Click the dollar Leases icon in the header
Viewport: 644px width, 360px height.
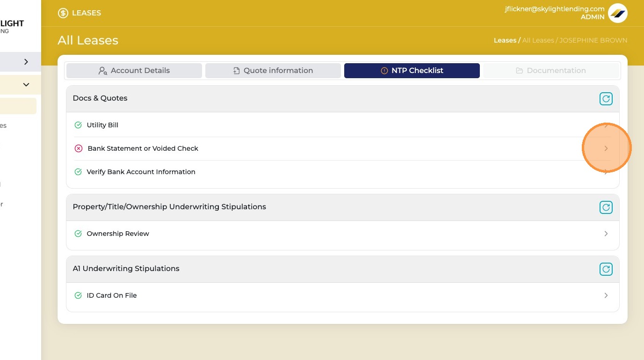click(x=63, y=13)
